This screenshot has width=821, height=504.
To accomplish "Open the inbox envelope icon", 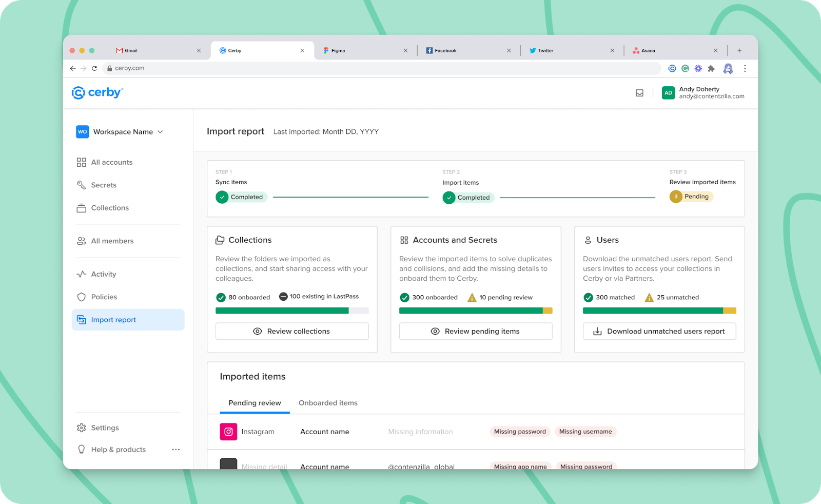I will 639,93.
